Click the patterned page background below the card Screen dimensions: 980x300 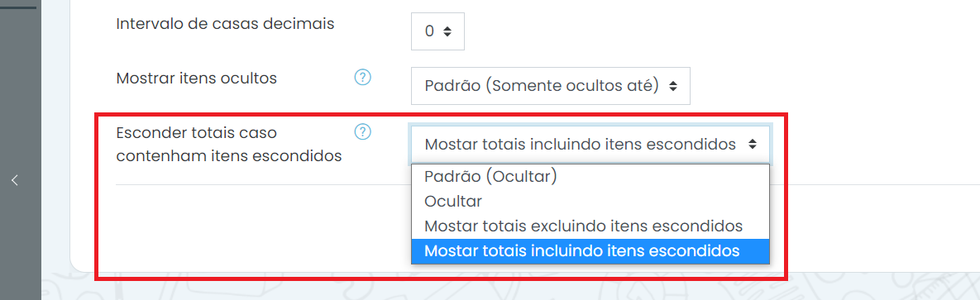(x=500, y=288)
